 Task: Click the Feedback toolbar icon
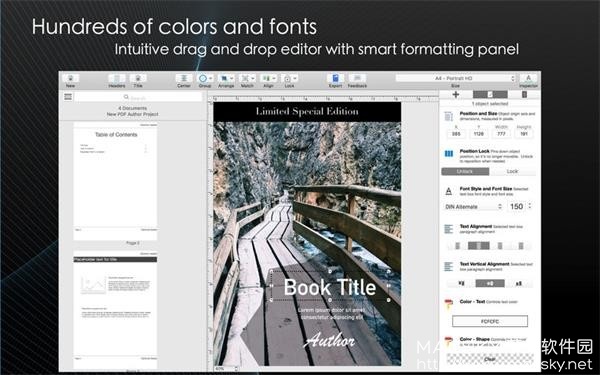(357, 78)
